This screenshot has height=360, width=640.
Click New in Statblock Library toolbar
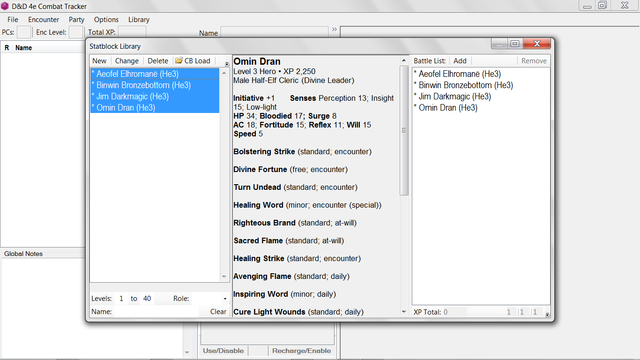[99, 61]
